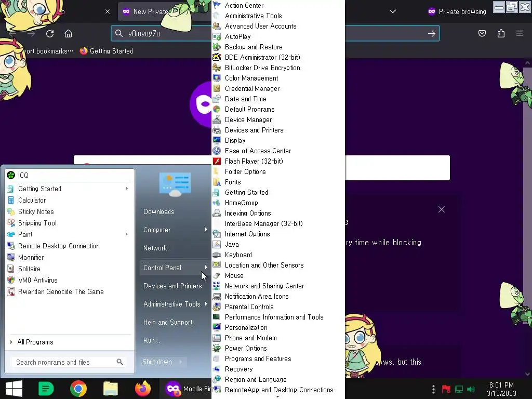Expand Getting Started submenu arrow
Image resolution: width=532 pixels, height=399 pixels.
point(127,189)
